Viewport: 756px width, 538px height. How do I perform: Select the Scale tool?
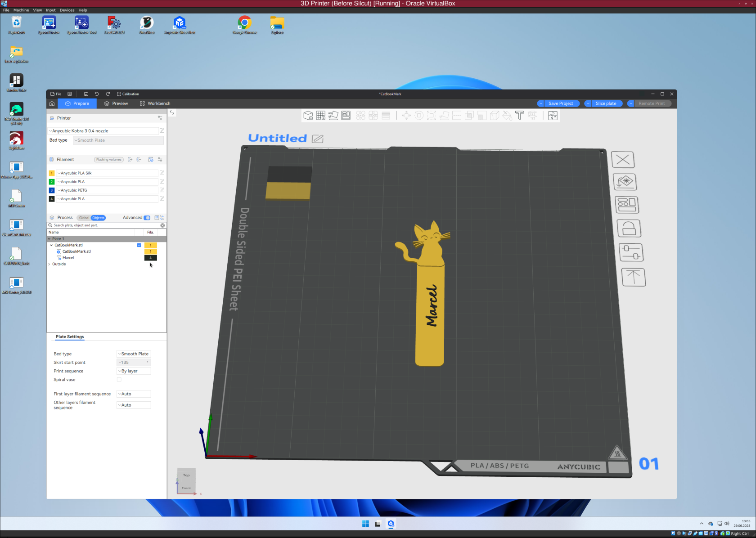tap(432, 116)
